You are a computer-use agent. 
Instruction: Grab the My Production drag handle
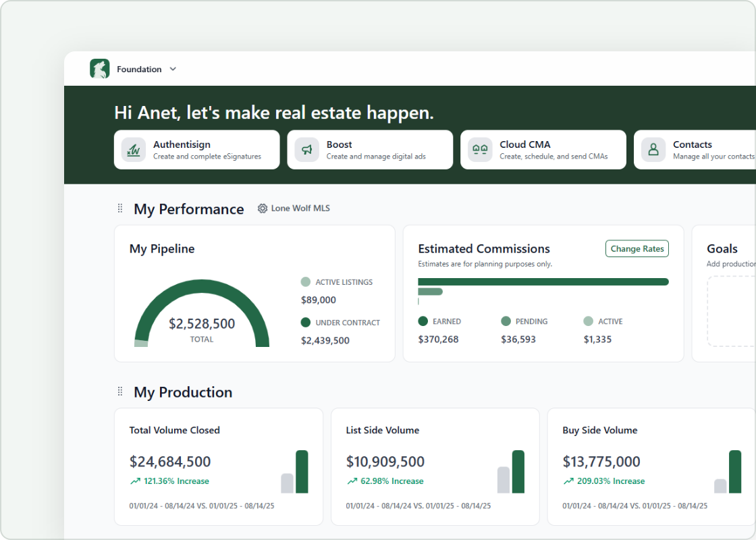click(x=120, y=391)
